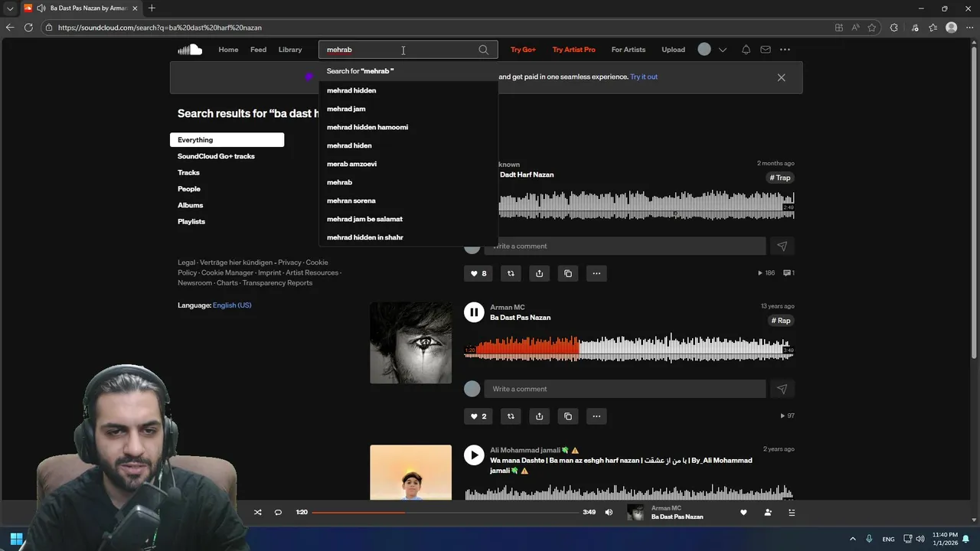This screenshot has width=980, height=551.
Task: Choose suggestion 'mehrad hidden hamoomi'
Action: click(408, 127)
